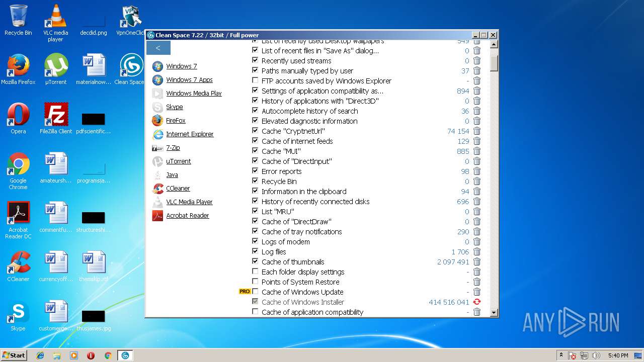Click trash icon for Cache "MUI" row

coord(477,151)
